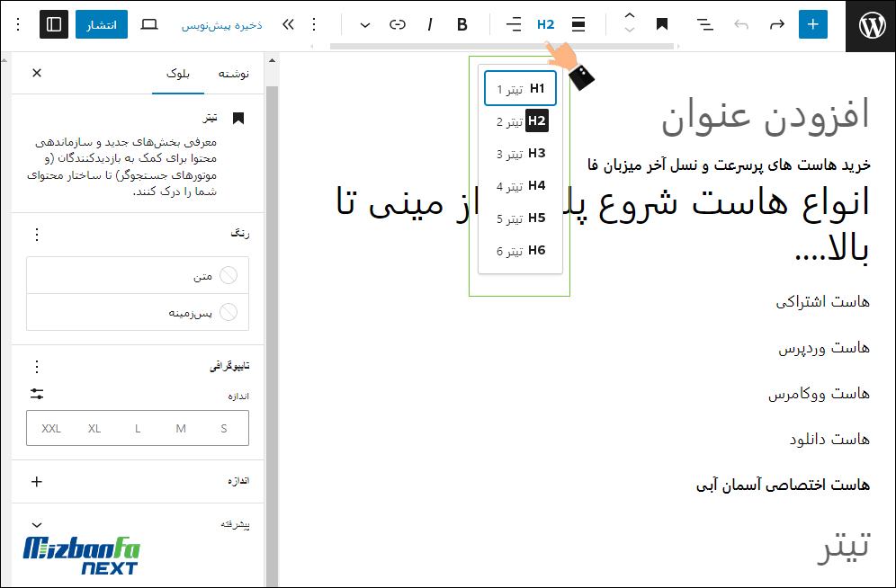
Task: Open the H2 heading level dropdown
Action: tap(545, 24)
